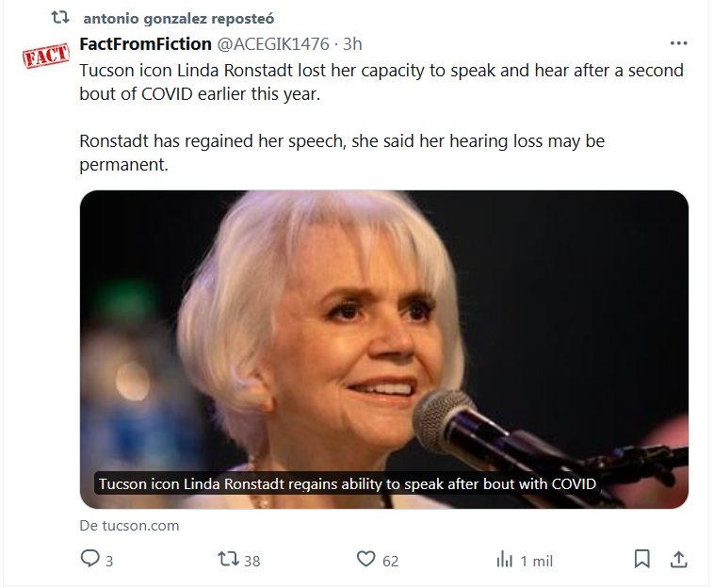Click the headline caption overlay on the image

coord(349,484)
